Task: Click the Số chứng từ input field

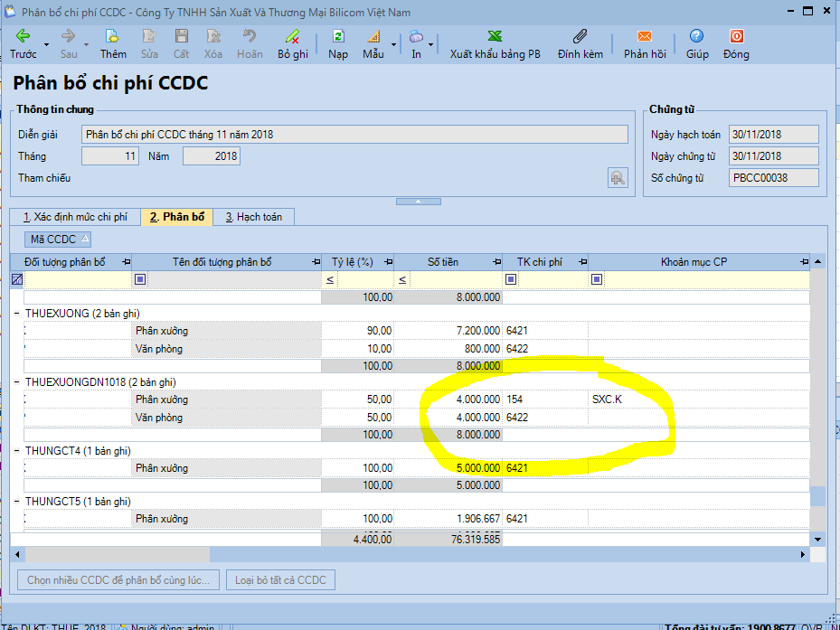Action: 773,178
